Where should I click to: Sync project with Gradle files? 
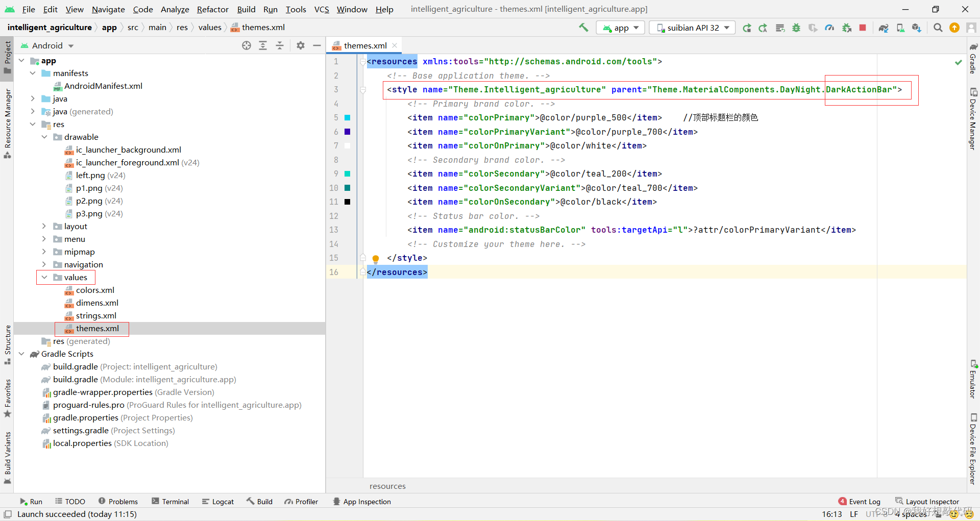(x=884, y=28)
